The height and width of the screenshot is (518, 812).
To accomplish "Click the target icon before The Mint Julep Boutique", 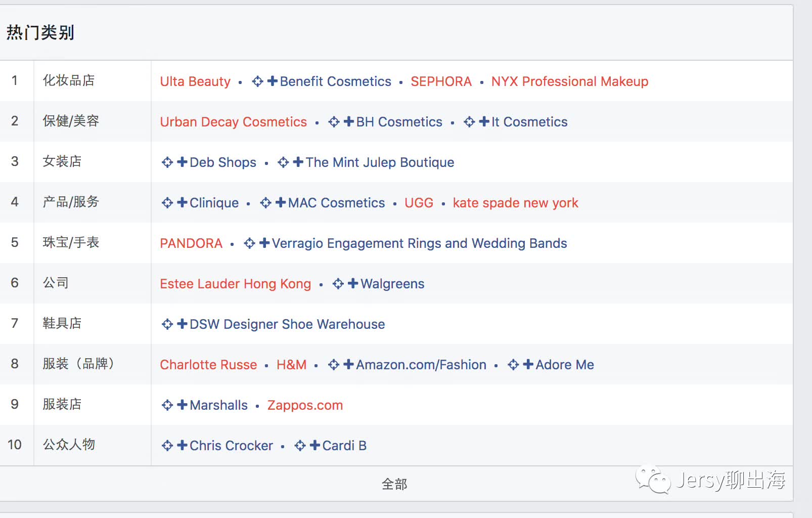I will pyautogui.click(x=284, y=162).
